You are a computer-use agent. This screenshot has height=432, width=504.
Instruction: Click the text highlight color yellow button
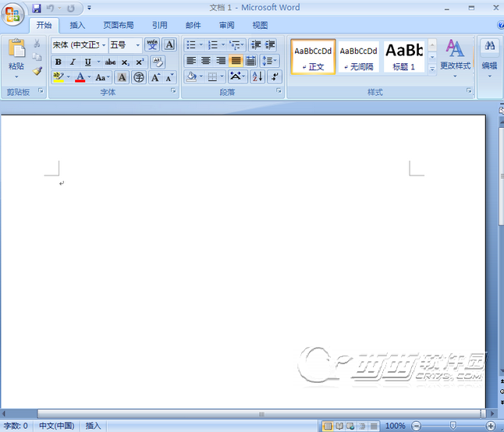click(59, 77)
